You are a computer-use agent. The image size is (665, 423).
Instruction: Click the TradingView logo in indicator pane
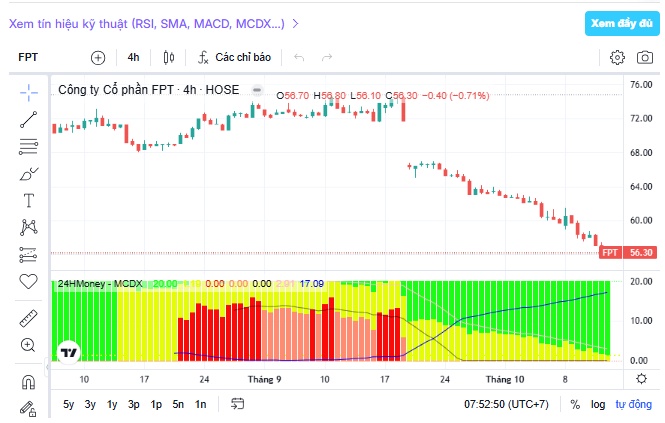pyautogui.click(x=69, y=353)
